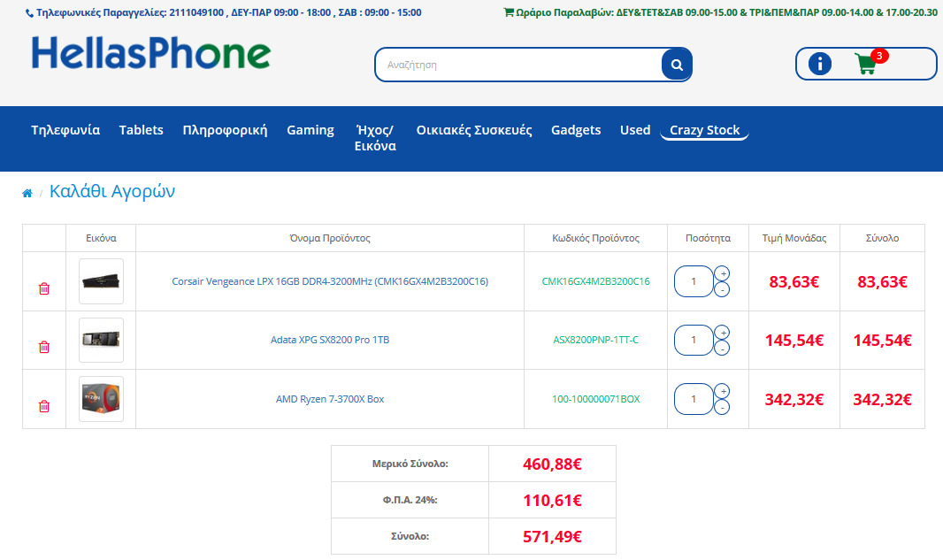The width and height of the screenshot is (943, 560).
Task: Increase quantity of AMD Ryzen 7-3700X
Action: (723, 391)
